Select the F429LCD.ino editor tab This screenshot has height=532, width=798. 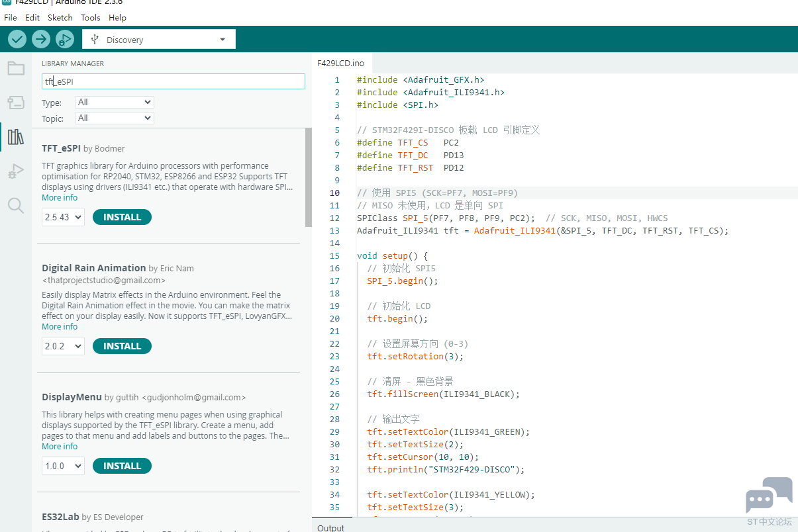click(340, 64)
